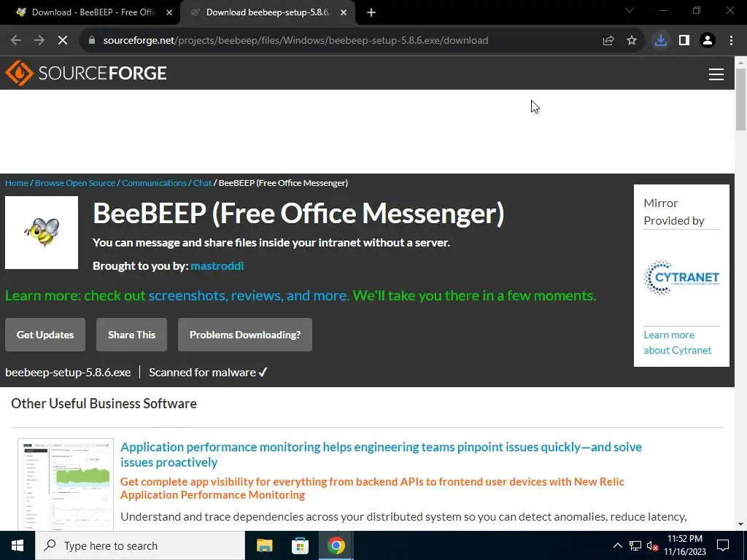Click the network tray icon
This screenshot has height=560, width=747.
click(x=635, y=545)
